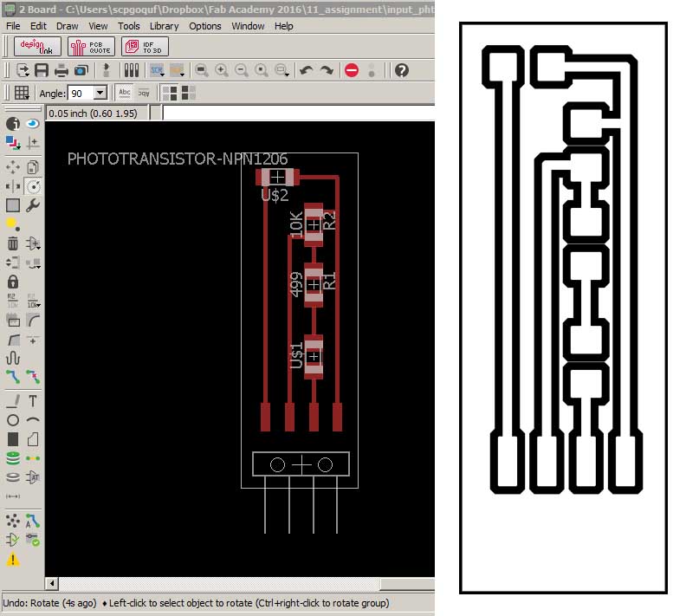Select the Polygon tool
The height and width of the screenshot is (616, 686).
click(x=33, y=439)
